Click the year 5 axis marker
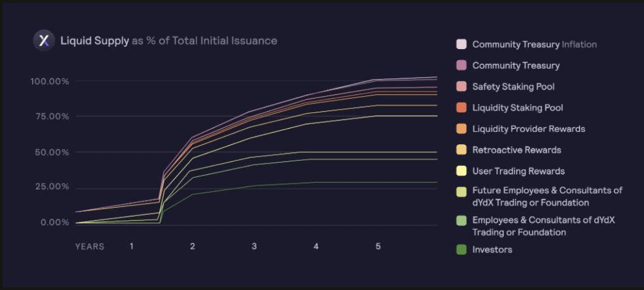 (378, 247)
